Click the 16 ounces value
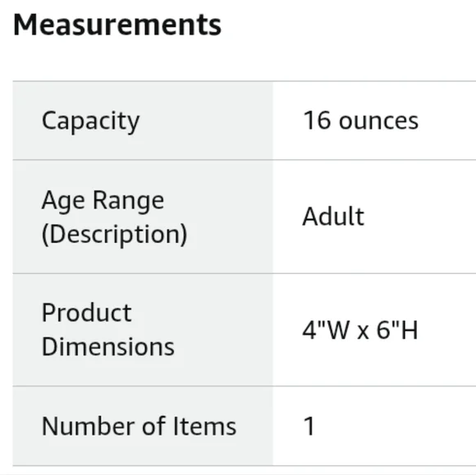This screenshot has width=476, height=475. pos(360,121)
